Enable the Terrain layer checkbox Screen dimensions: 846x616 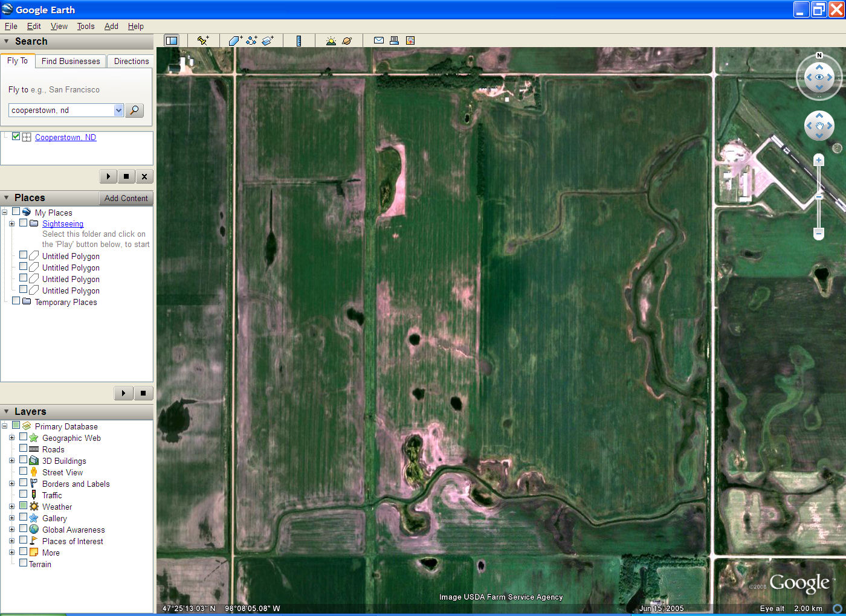tap(23, 563)
